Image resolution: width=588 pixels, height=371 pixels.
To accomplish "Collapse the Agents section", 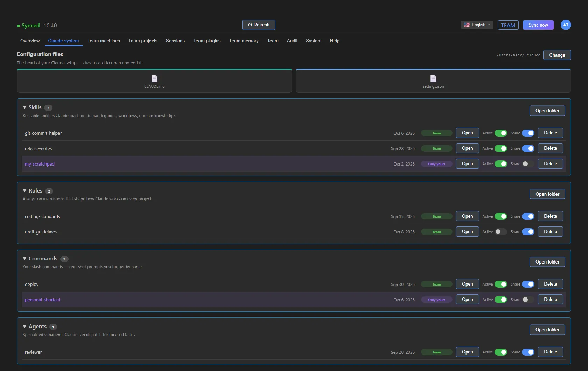I will pyautogui.click(x=24, y=327).
